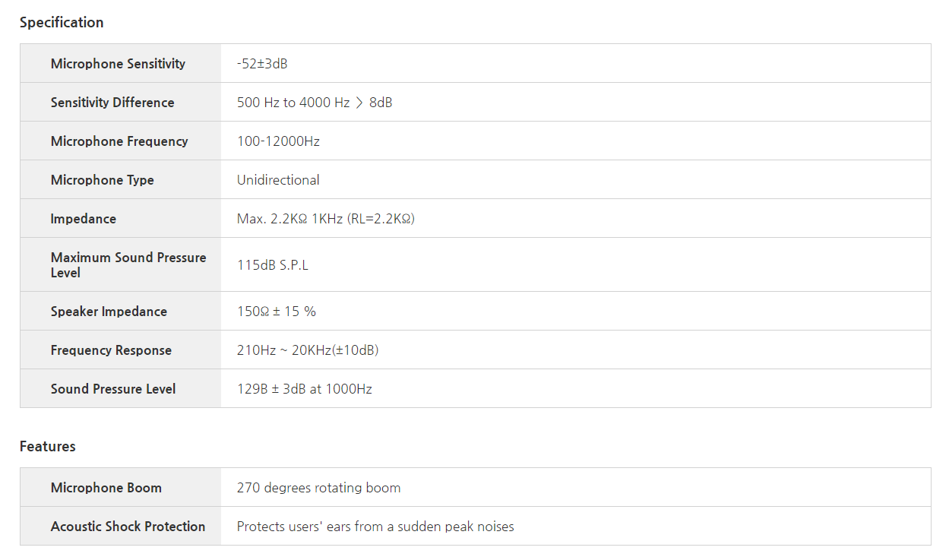Viewport: 949px width, 560px height.
Task: Select the Microphone Type label
Action: [x=103, y=180]
